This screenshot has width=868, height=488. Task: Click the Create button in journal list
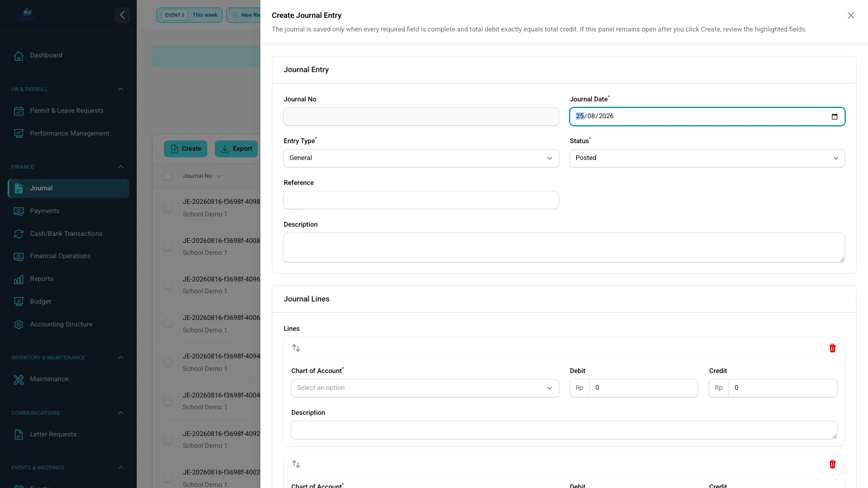tap(186, 149)
